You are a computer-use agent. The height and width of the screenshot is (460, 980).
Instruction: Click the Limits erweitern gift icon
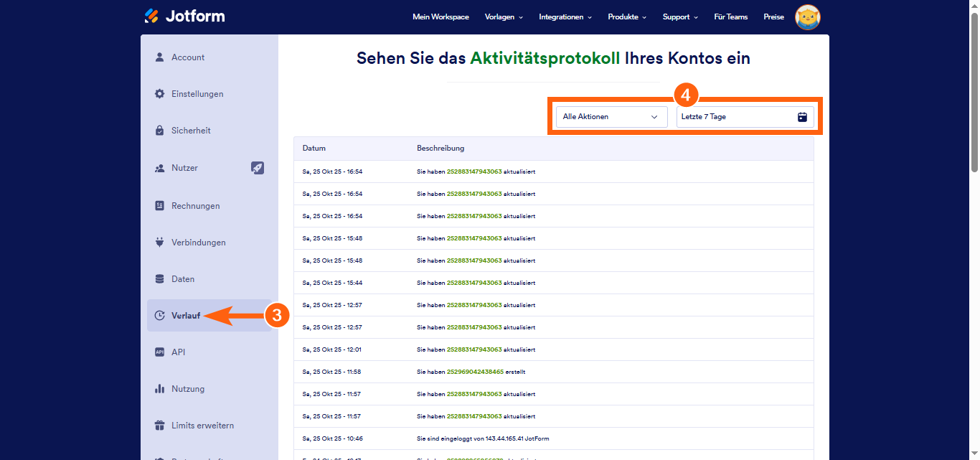point(159,425)
